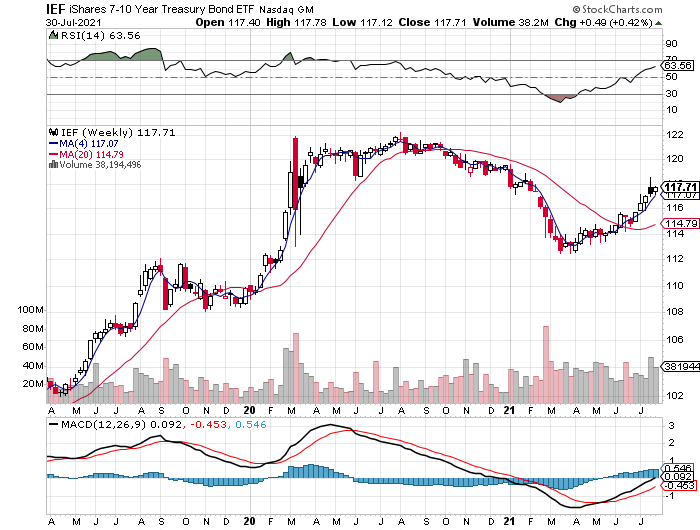
Task: Click the RSI indicator area icon
Action: click(53, 35)
